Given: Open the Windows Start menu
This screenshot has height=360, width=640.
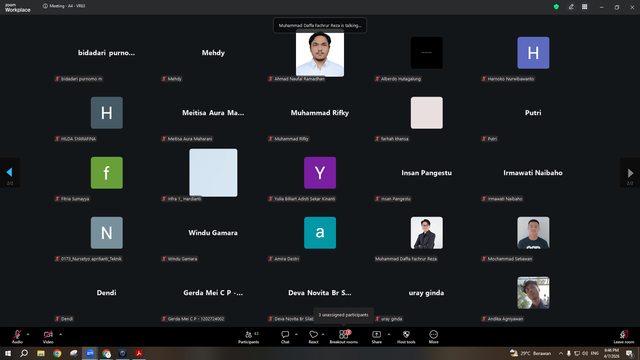Looking at the screenshot, I should click(x=8, y=353).
